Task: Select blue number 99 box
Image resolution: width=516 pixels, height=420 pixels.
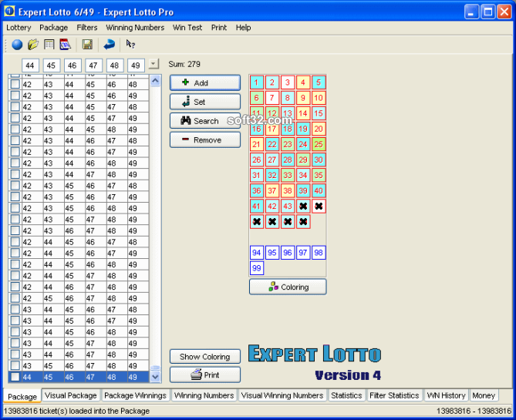Action: [x=256, y=268]
